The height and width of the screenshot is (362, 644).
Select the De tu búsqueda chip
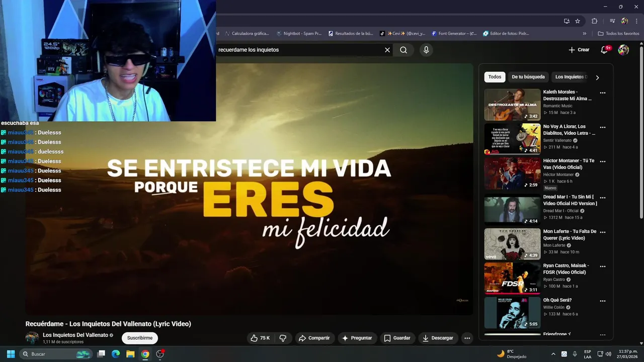tap(528, 77)
